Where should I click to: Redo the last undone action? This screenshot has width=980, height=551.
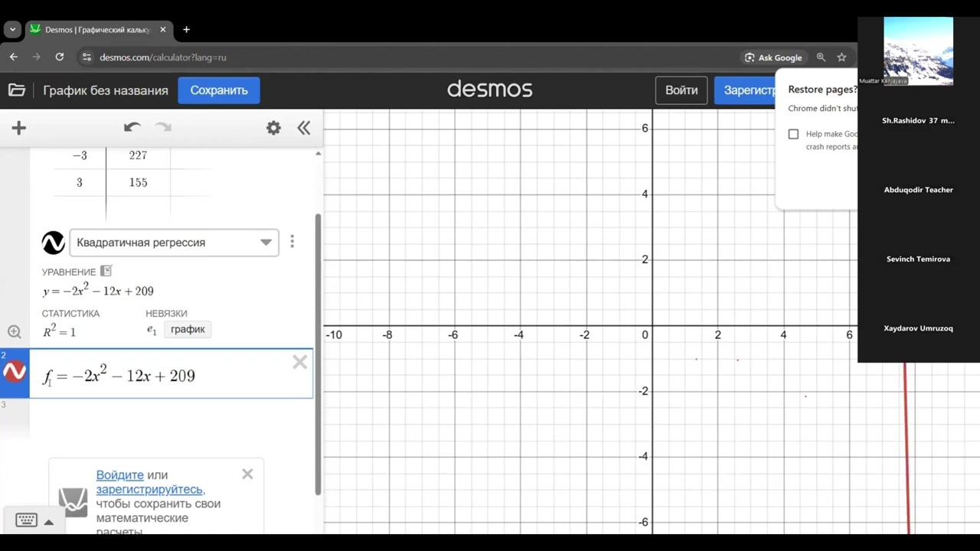(x=163, y=128)
